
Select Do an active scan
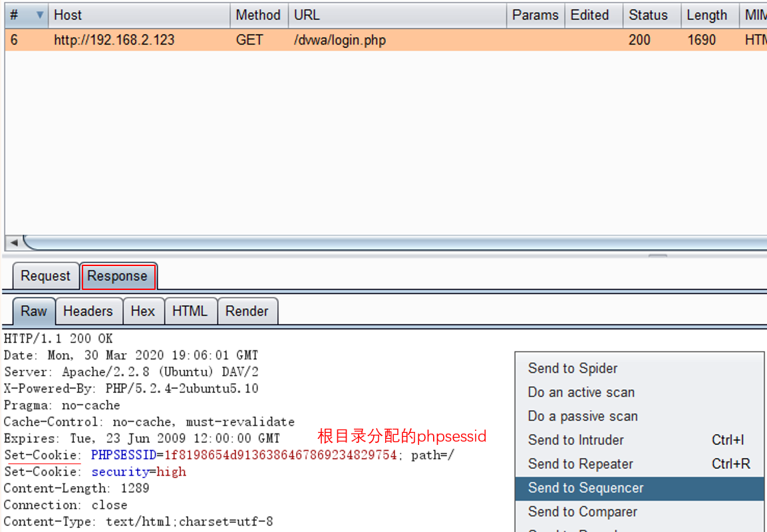tap(581, 392)
